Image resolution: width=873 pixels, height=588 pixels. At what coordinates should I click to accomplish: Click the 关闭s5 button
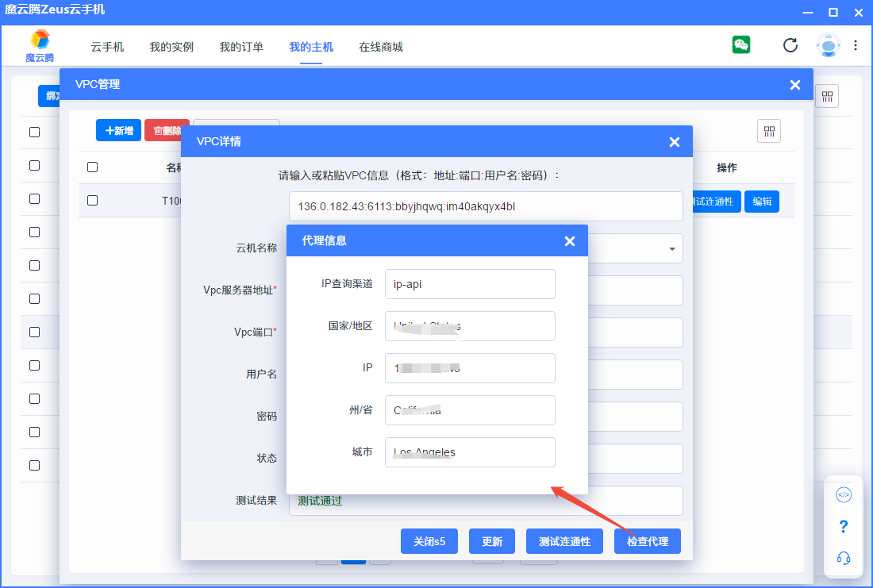pyautogui.click(x=429, y=542)
